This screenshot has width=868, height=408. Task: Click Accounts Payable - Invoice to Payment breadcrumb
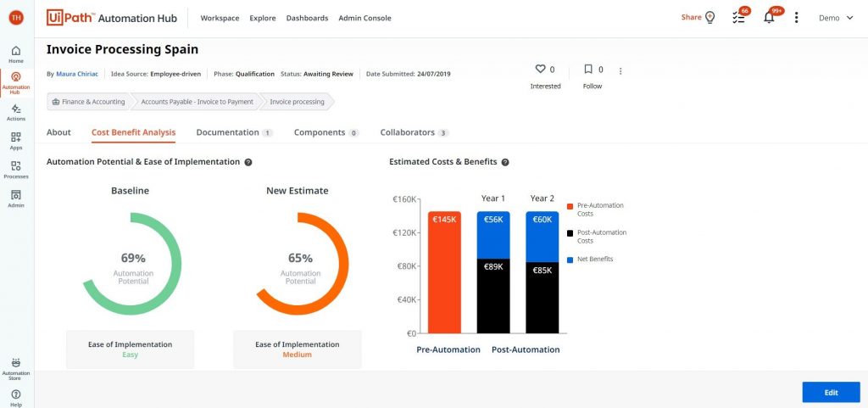[197, 102]
